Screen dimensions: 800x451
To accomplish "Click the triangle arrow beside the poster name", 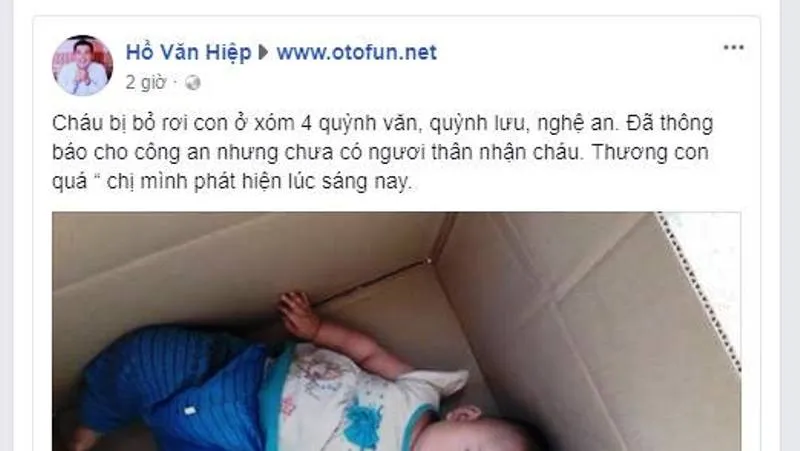I will click(263, 53).
